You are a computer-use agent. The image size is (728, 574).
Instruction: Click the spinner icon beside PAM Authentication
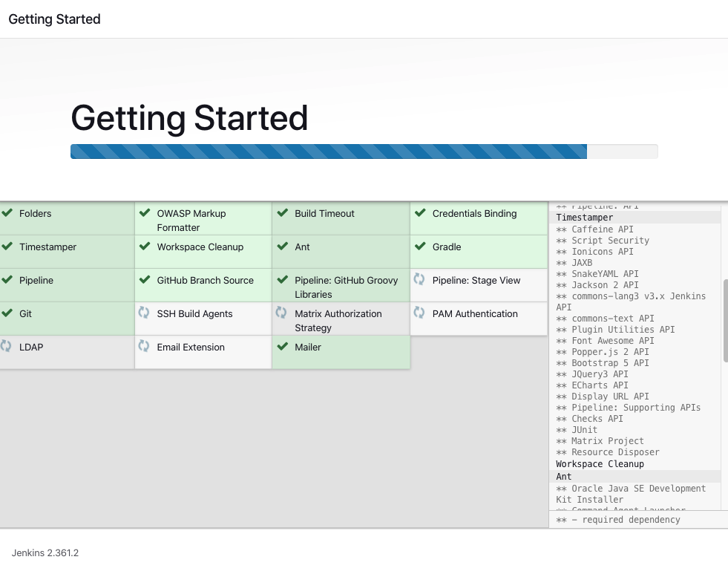click(x=419, y=313)
